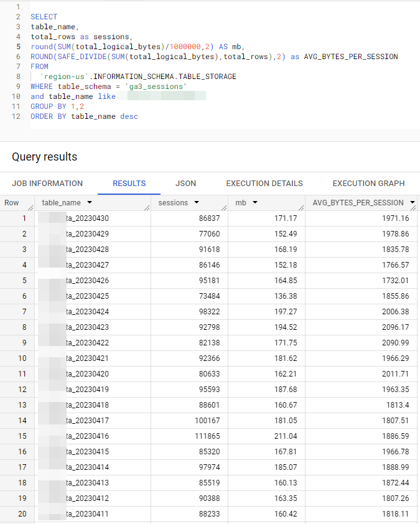Screen dimensions: 420x524
Task: Click mb value 136.38
Action: (x=286, y=296)
